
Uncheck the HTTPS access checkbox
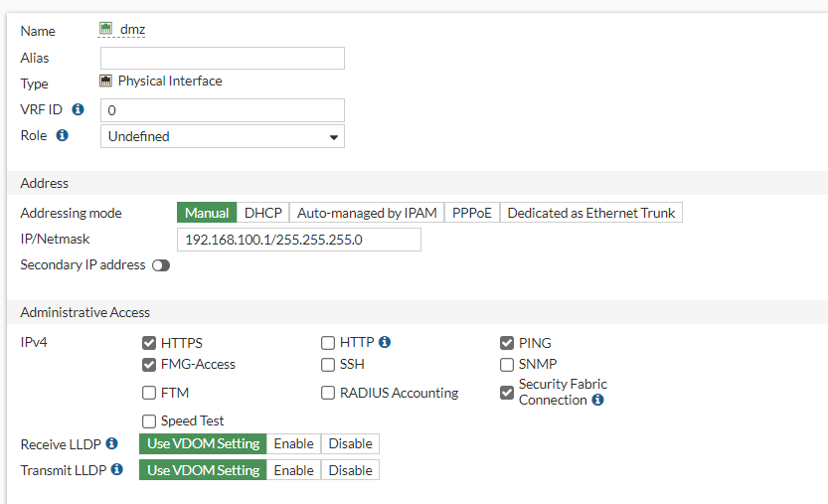click(149, 343)
